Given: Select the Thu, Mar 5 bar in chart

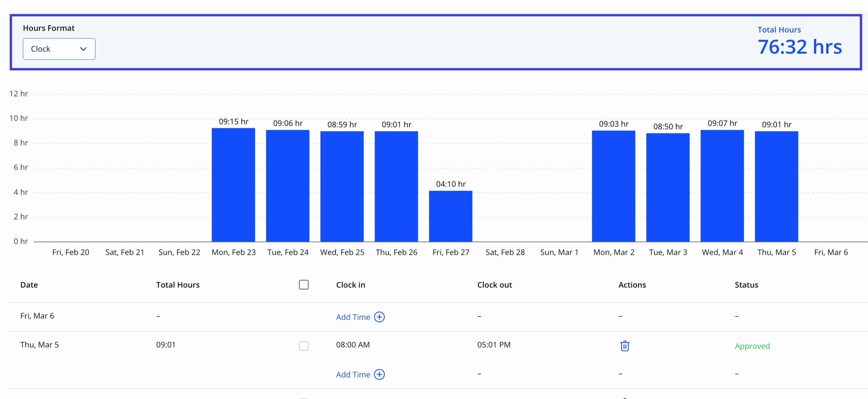Looking at the screenshot, I should (x=776, y=187).
